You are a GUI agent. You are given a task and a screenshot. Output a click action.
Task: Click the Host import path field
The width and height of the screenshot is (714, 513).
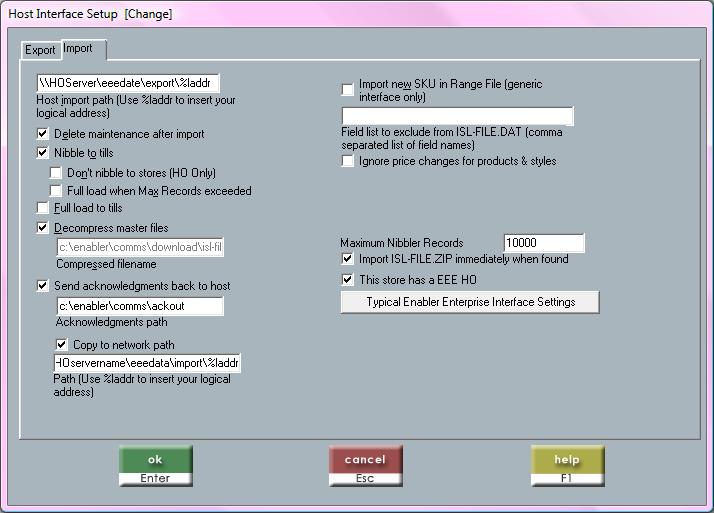pyautogui.click(x=128, y=83)
